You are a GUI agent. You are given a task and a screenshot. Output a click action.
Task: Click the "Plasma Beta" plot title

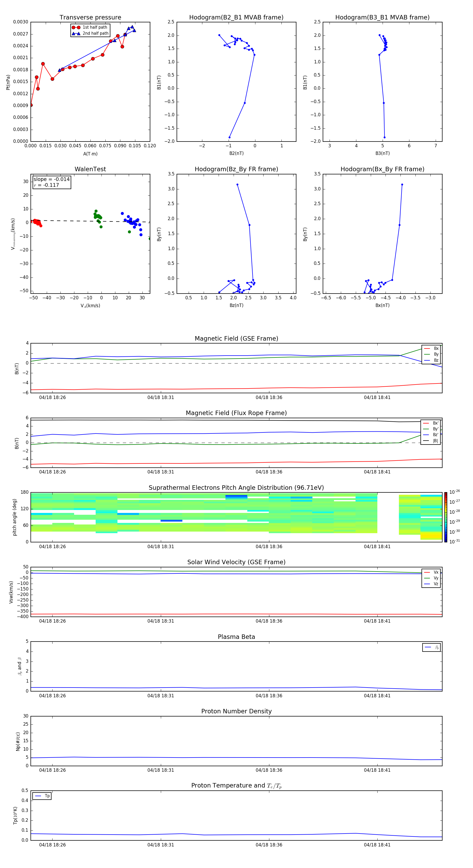pos(236,637)
